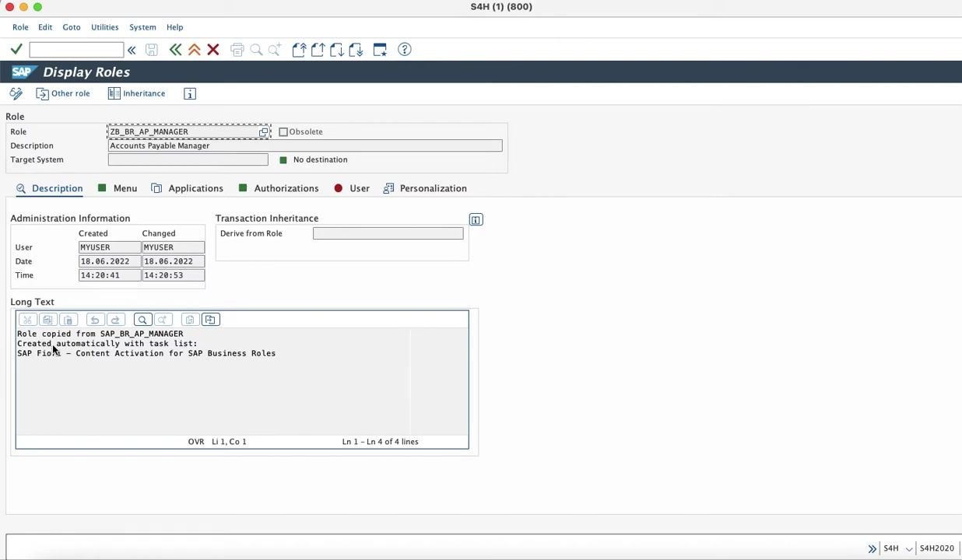Click the Inheritance button

coord(137,93)
